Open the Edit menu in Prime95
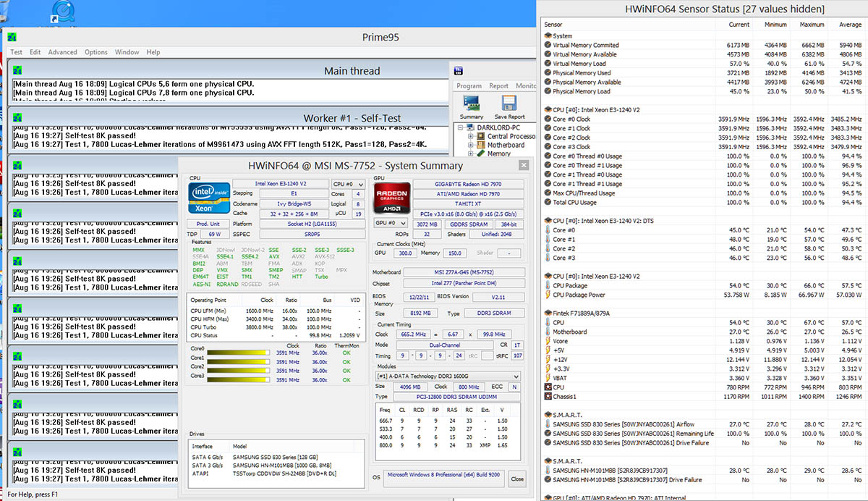The width and height of the screenshot is (868, 501). (x=35, y=52)
